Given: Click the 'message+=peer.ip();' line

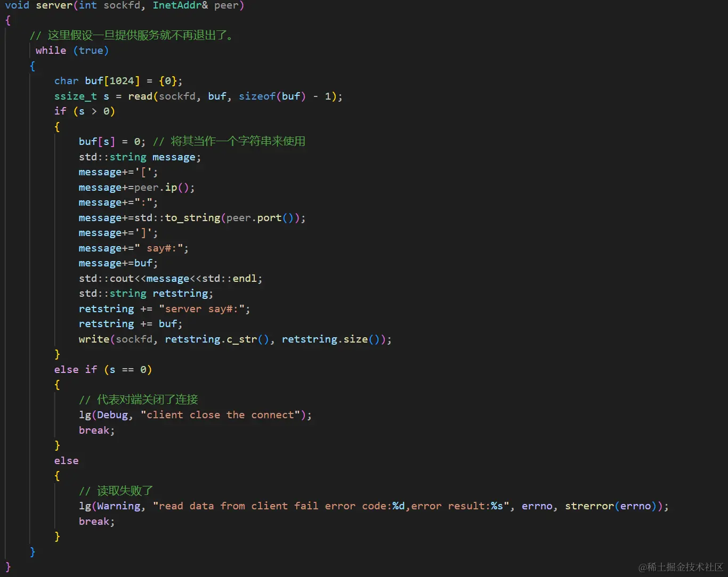Looking at the screenshot, I should point(136,188).
